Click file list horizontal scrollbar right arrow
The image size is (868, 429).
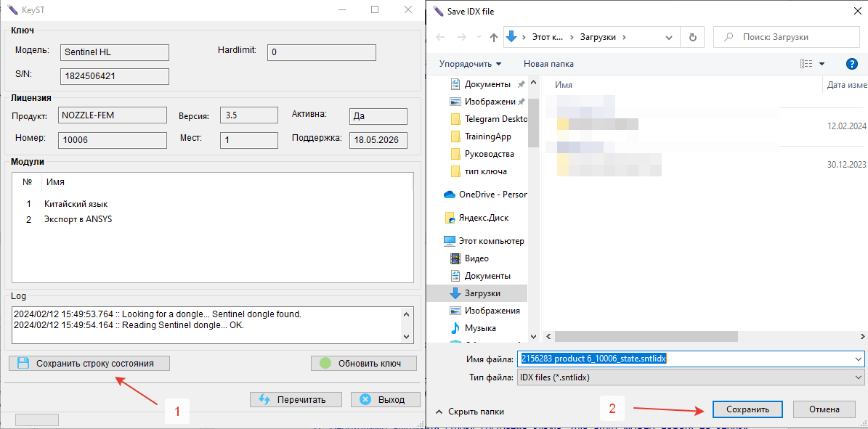pyautogui.click(x=862, y=336)
